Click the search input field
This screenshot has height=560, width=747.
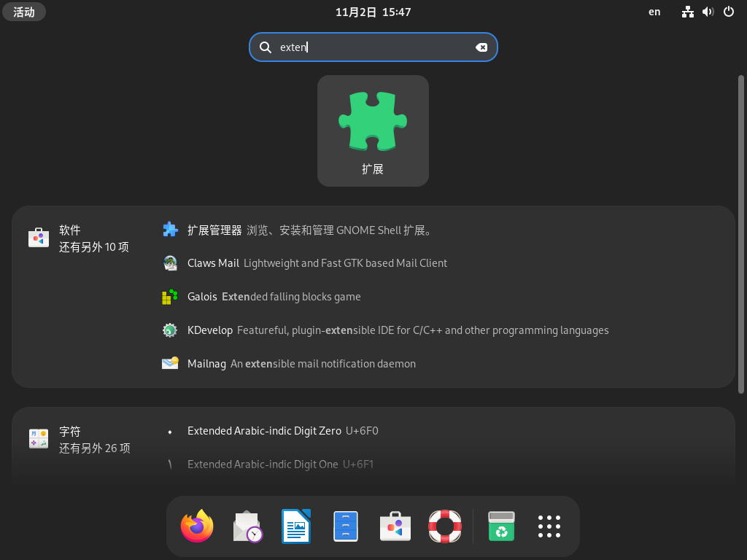(x=372, y=47)
